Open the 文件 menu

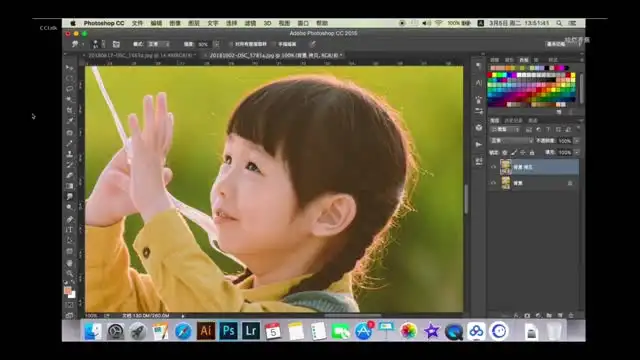point(138,23)
